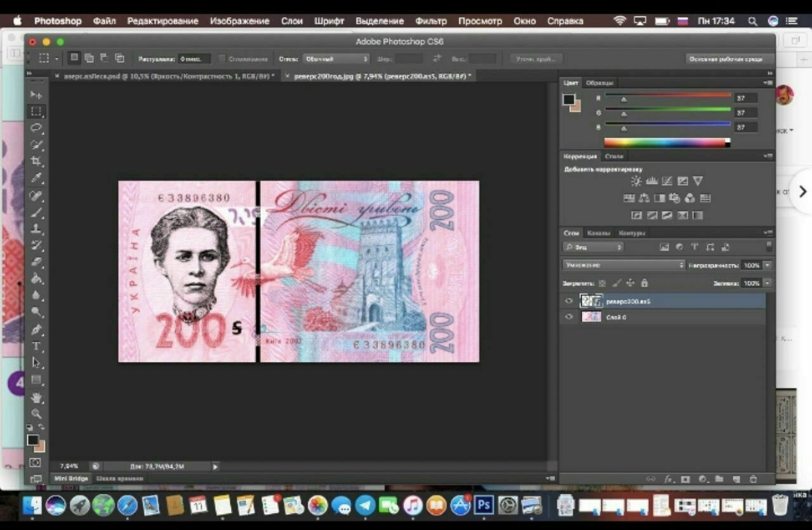The image size is (812, 530).
Task: Open the Редактирование menu
Action: pyautogui.click(x=162, y=21)
